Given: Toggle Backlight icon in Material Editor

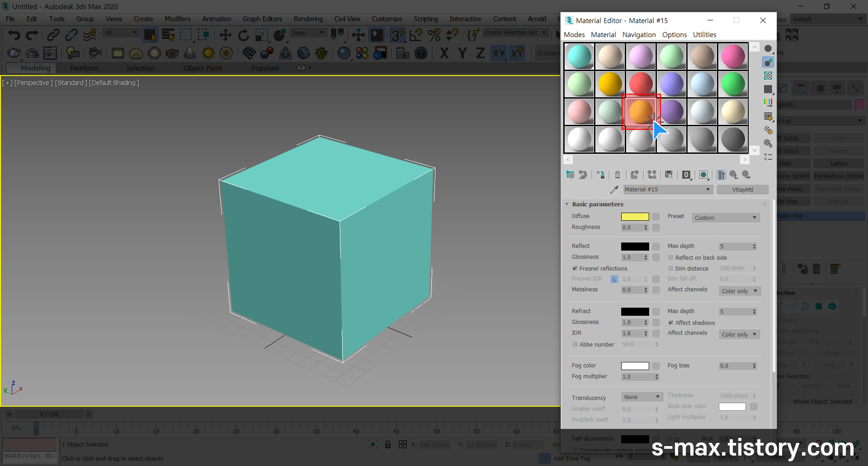Looking at the screenshot, I should point(768,62).
